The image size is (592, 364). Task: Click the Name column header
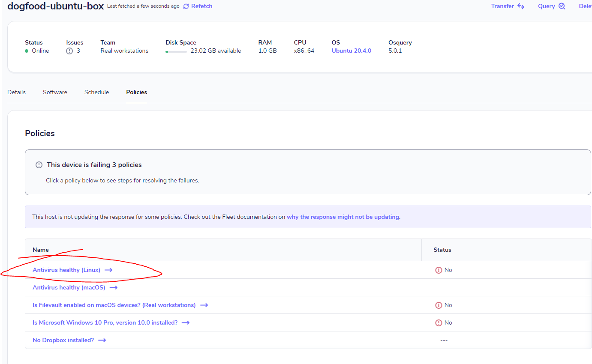click(x=41, y=250)
